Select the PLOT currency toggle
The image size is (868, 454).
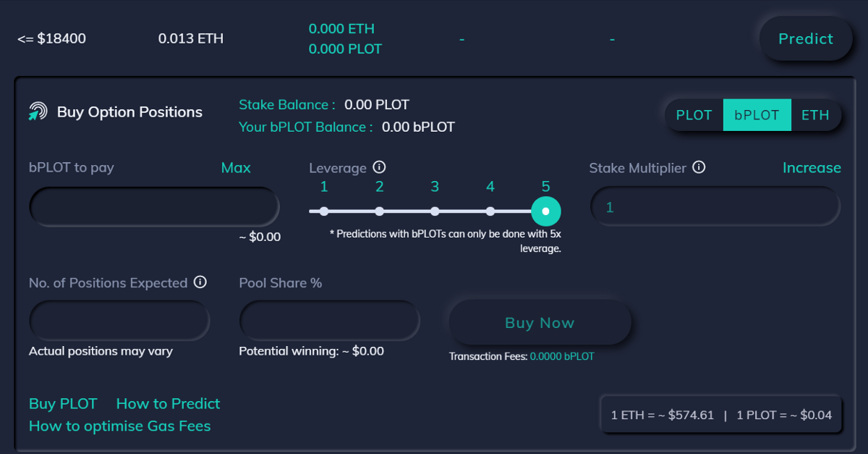pyautogui.click(x=694, y=115)
